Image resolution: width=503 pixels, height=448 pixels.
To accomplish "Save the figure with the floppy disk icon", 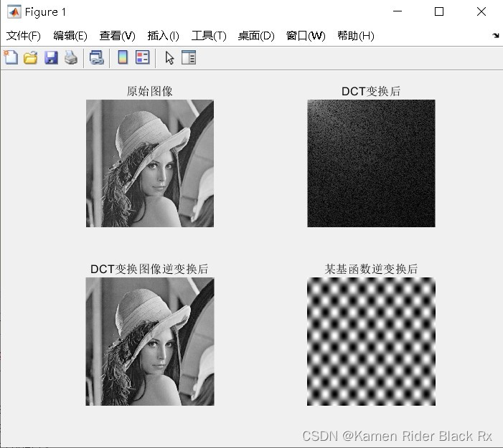I will pos(51,58).
